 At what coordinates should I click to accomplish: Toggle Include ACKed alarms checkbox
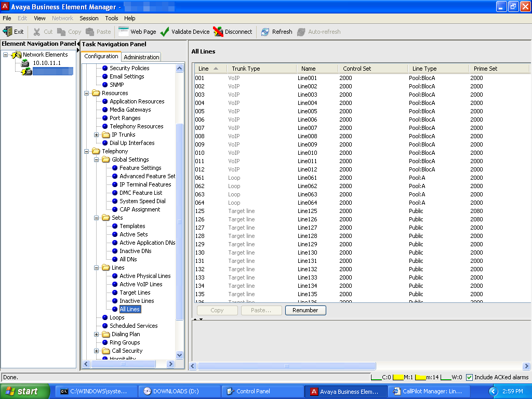click(x=469, y=377)
